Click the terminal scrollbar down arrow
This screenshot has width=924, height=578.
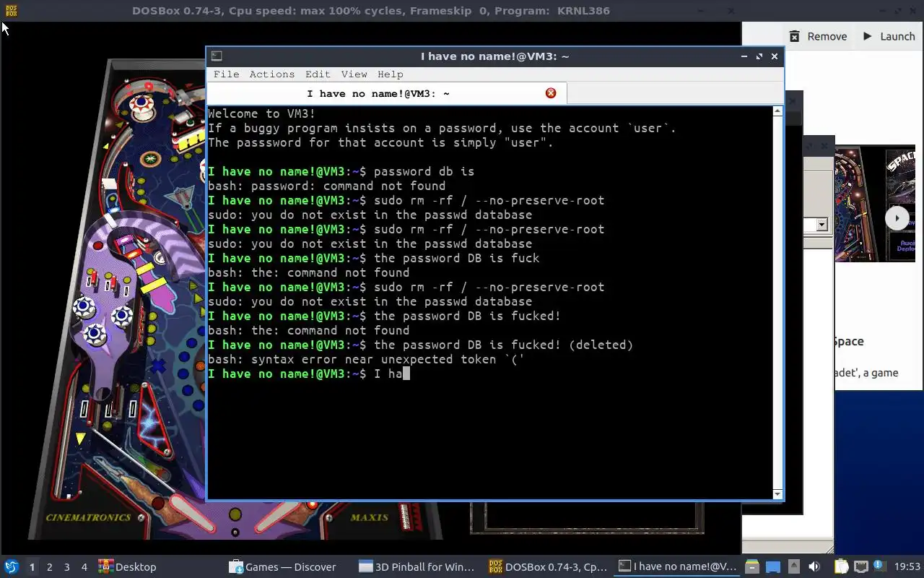click(777, 494)
